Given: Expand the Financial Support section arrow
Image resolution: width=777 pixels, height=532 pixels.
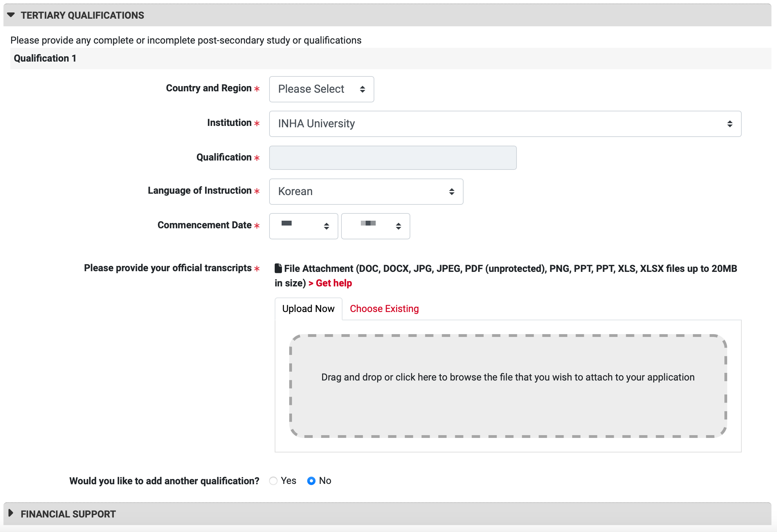Looking at the screenshot, I should tap(11, 513).
